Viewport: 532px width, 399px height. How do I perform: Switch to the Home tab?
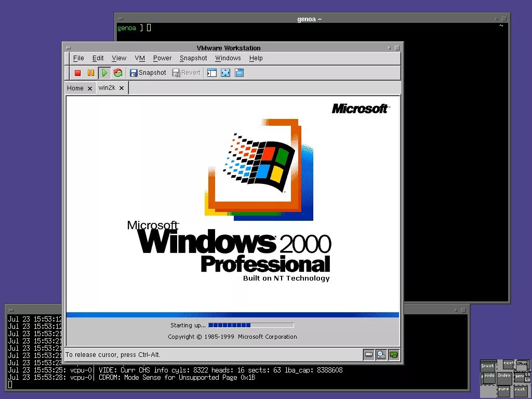coord(76,88)
